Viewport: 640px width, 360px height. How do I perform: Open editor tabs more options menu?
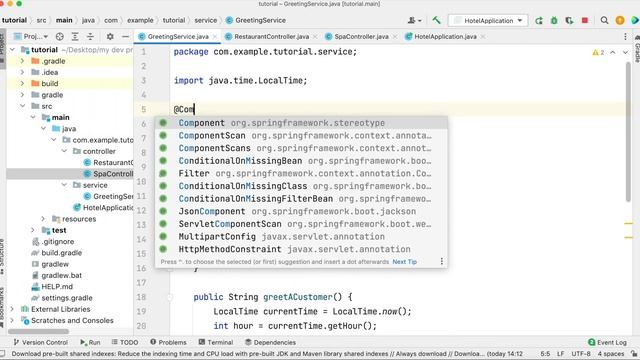[625, 36]
